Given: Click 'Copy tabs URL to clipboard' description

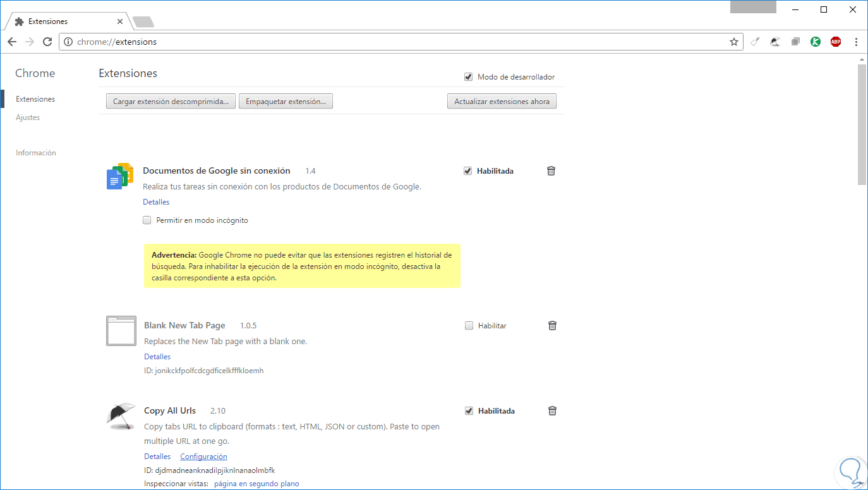Looking at the screenshot, I should click(x=292, y=434).
